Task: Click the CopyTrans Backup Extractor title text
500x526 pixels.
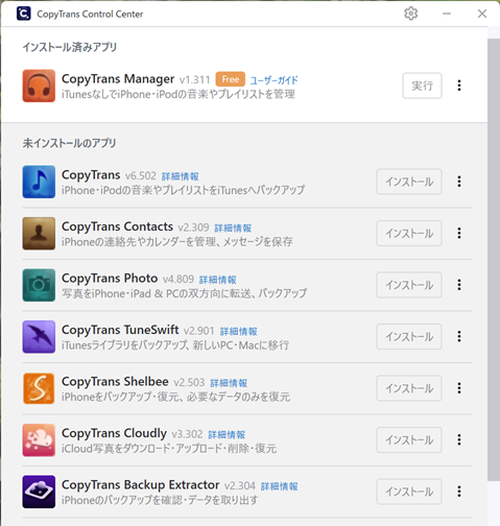Action: pos(141,485)
